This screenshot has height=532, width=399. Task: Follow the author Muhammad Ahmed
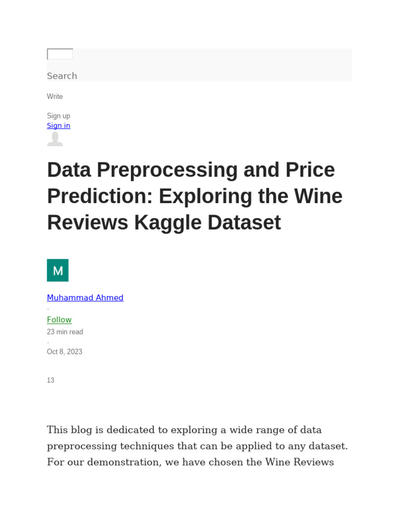tap(59, 320)
